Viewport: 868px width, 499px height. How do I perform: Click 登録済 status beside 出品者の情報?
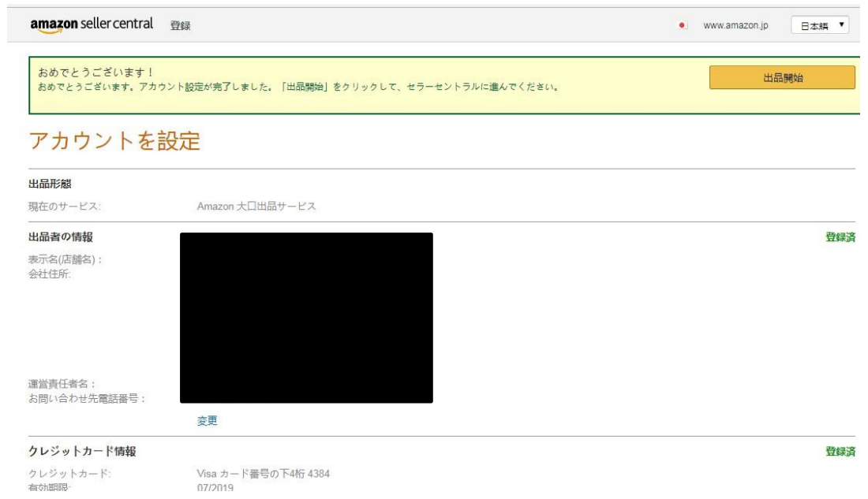click(840, 237)
